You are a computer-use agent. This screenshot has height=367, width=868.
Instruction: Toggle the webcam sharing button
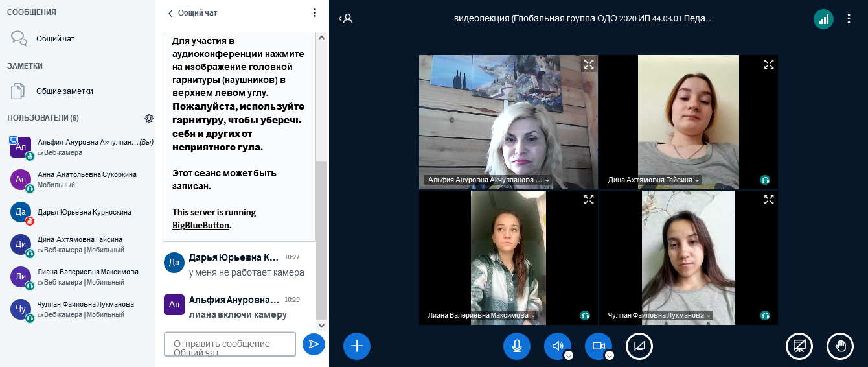click(x=598, y=346)
